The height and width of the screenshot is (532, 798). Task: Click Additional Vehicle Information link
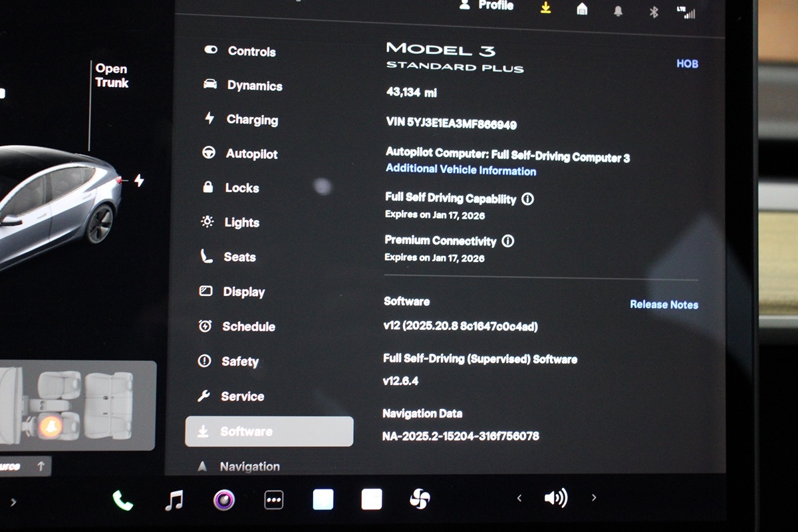tap(461, 170)
